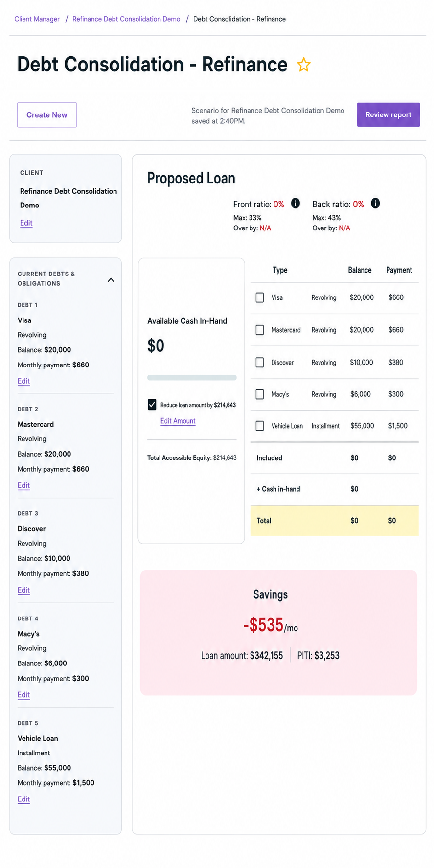Open the Edit Amount link
434x868 pixels.
(x=178, y=421)
